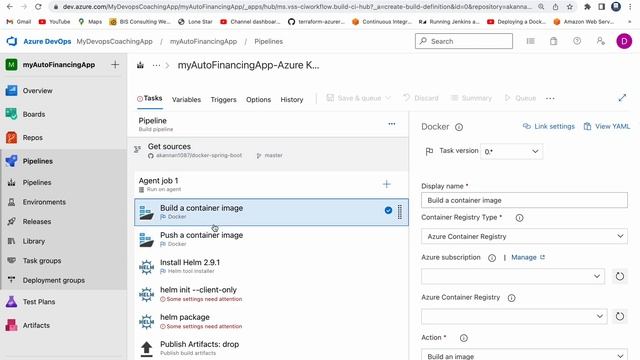The width and height of the screenshot is (640, 360).
Task: Click Save & queue button
Action: pyautogui.click(x=358, y=98)
